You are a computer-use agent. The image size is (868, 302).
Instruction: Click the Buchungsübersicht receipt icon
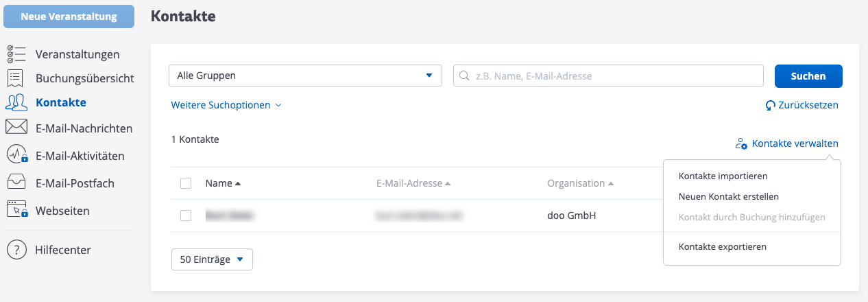pyautogui.click(x=16, y=78)
